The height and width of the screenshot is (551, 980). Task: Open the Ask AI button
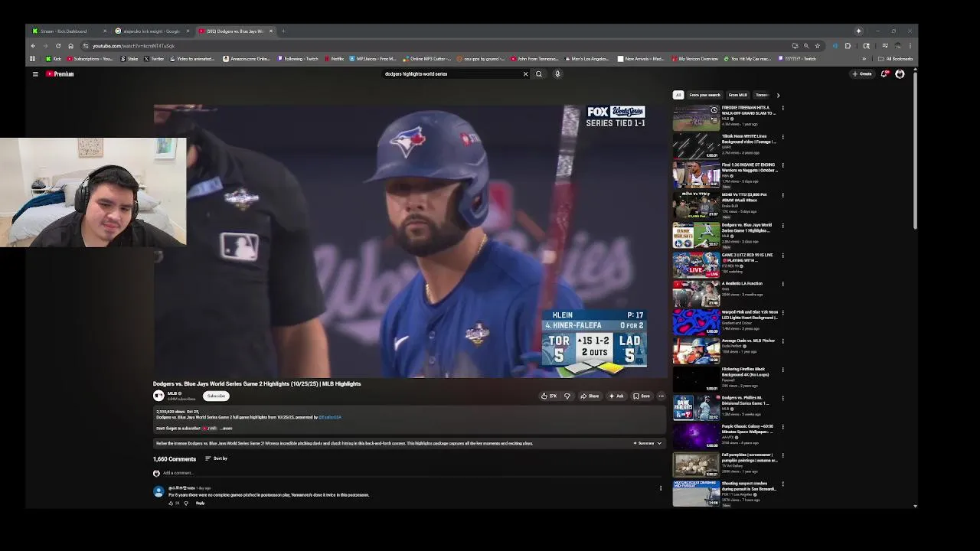616,396
